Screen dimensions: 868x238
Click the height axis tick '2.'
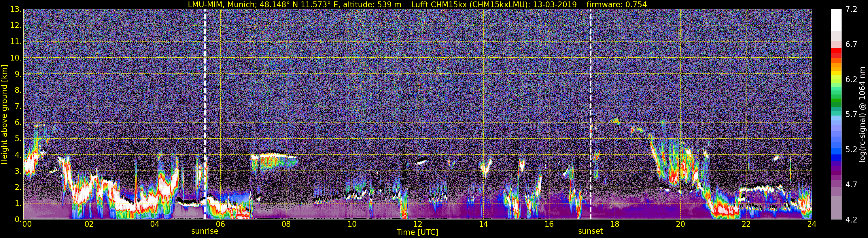point(18,187)
